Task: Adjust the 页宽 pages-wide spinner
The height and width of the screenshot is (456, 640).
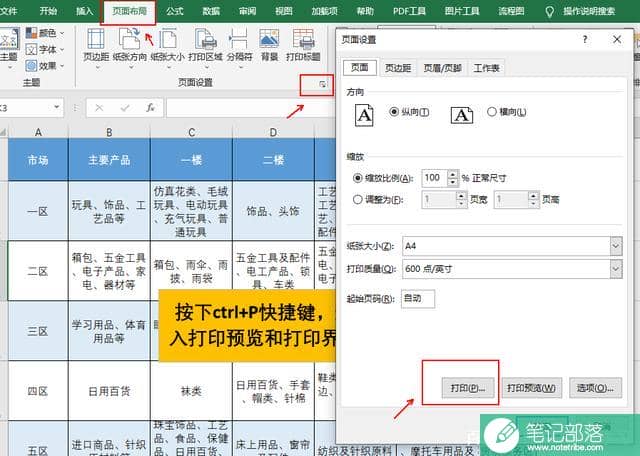Action: (x=461, y=200)
